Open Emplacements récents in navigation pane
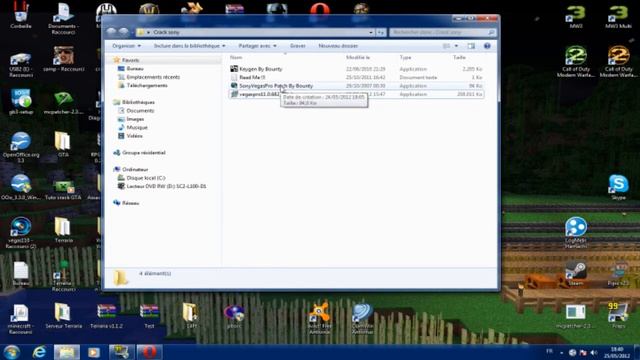 pos(153,77)
